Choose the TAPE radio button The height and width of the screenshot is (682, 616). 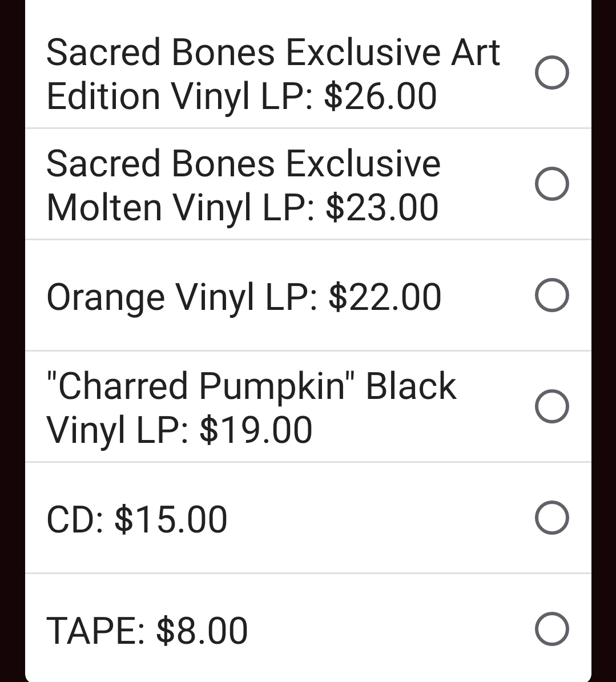point(551,629)
